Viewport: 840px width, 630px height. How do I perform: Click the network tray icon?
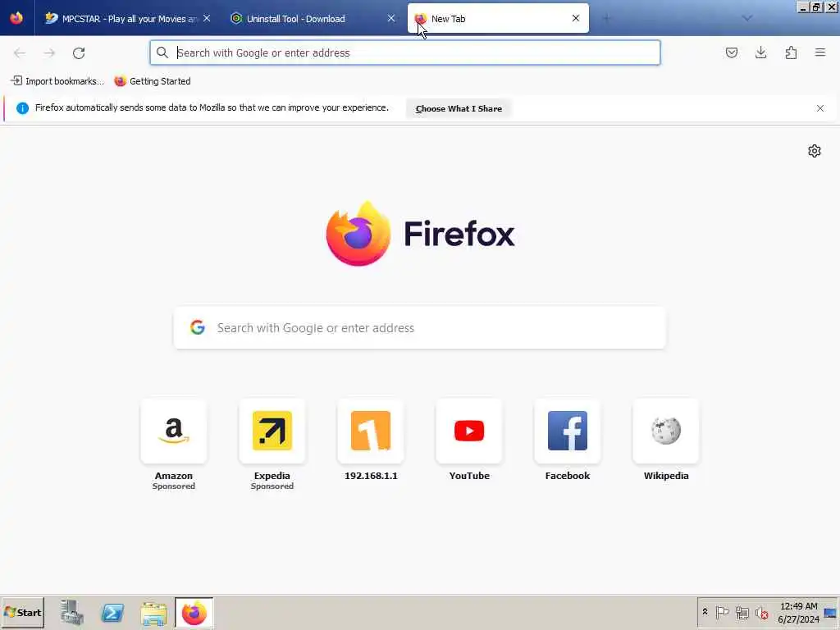742,612
